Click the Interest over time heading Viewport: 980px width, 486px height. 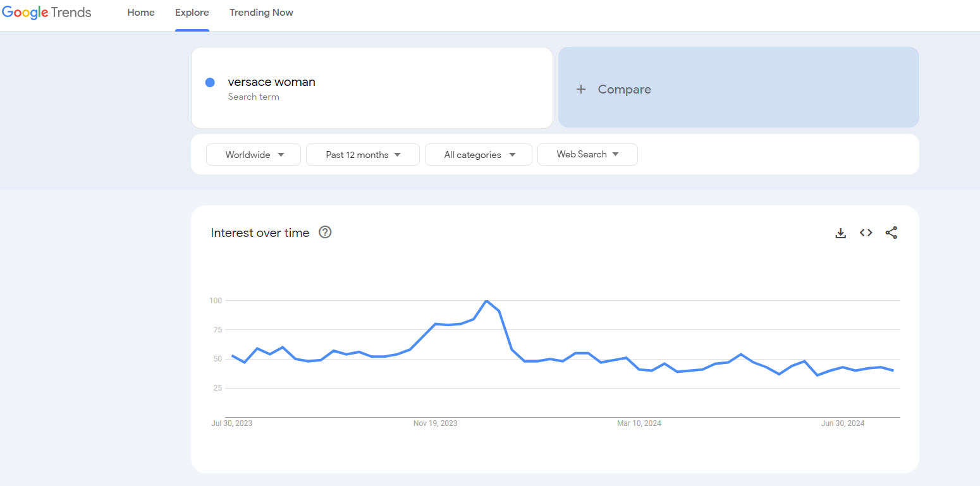pos(260,233)
